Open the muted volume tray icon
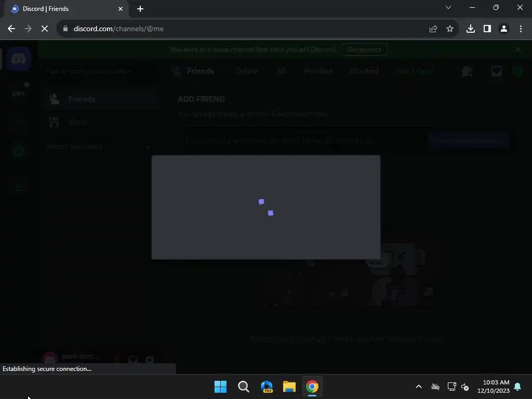 [x=465, y=387]
